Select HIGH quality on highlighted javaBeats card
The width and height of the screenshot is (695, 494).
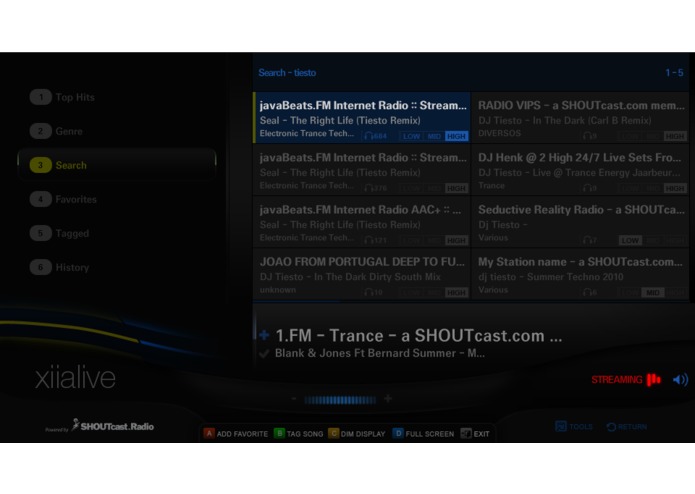(x=457, y=136)
